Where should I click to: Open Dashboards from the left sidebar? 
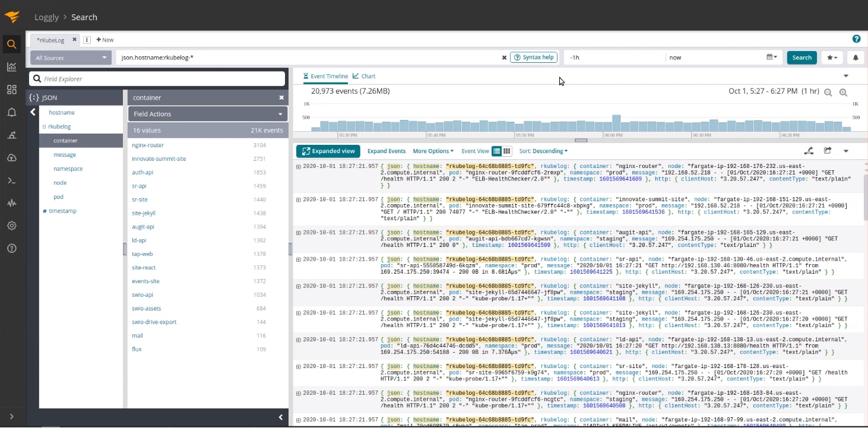click(11, 90)
